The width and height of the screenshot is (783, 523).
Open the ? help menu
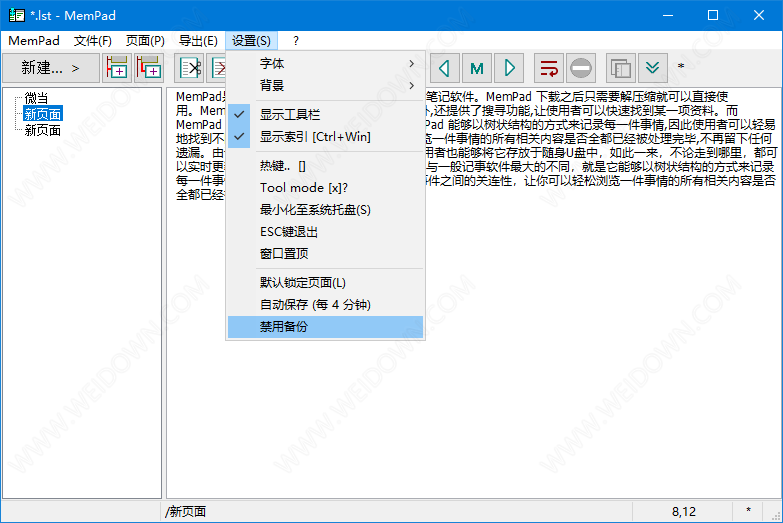click(296, 40)
